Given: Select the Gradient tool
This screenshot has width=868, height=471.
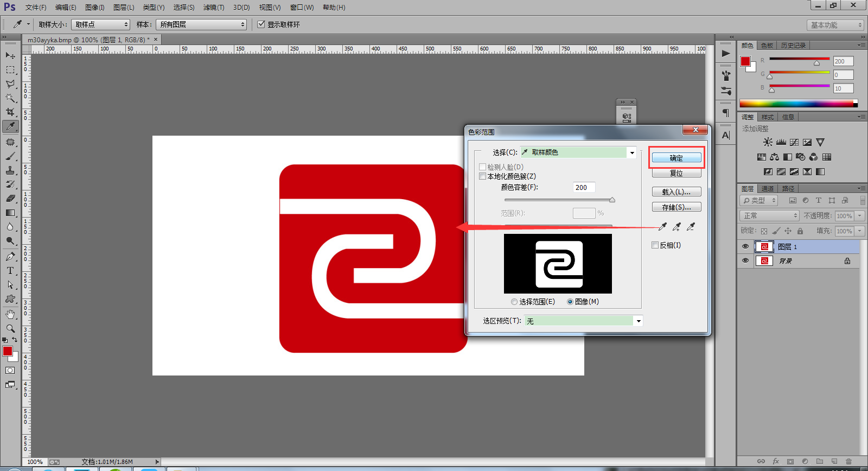Looking at the screenshot, I should (10, 213).
